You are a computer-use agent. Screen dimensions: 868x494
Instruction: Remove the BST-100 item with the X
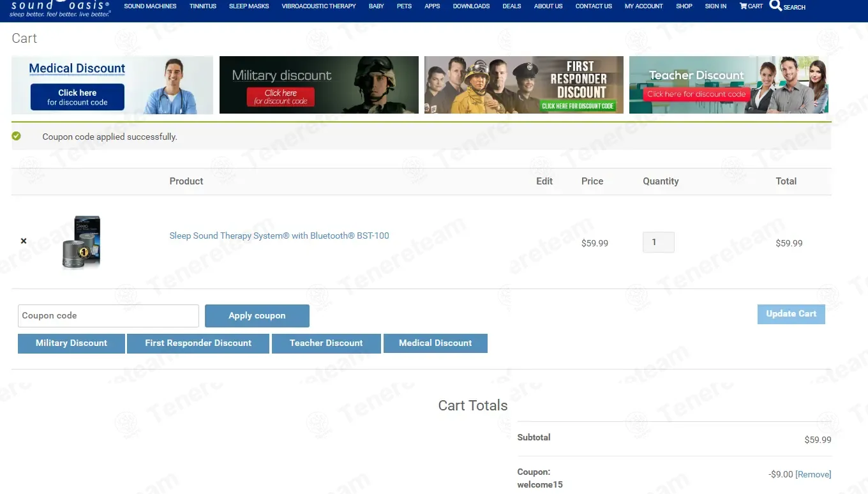click(x=24, y=241)
